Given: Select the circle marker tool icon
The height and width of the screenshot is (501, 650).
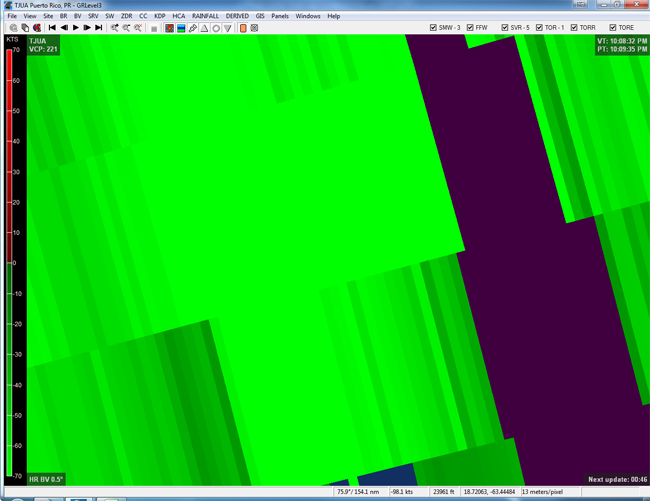Looking at the screenshot, I should pos(216,28).
